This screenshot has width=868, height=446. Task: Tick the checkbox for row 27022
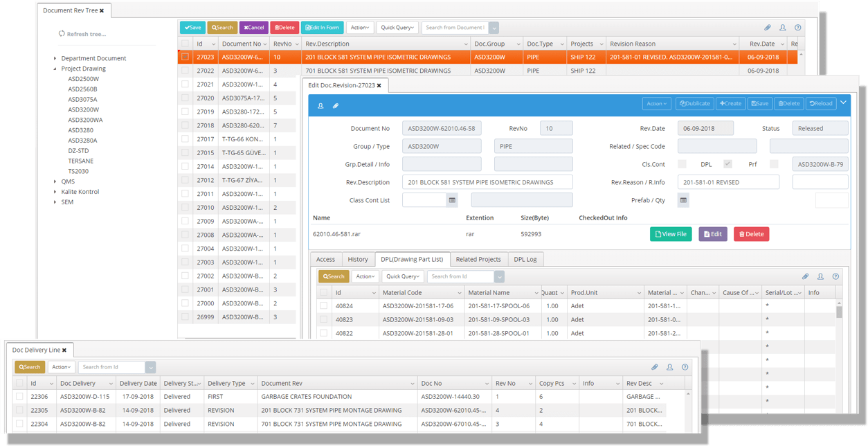[185, 71]
